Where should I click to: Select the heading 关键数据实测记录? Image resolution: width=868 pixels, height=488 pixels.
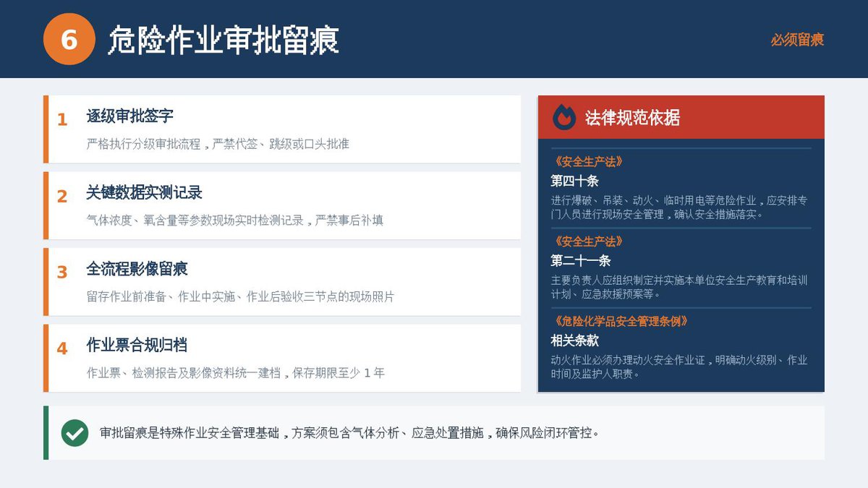[144, 193]
